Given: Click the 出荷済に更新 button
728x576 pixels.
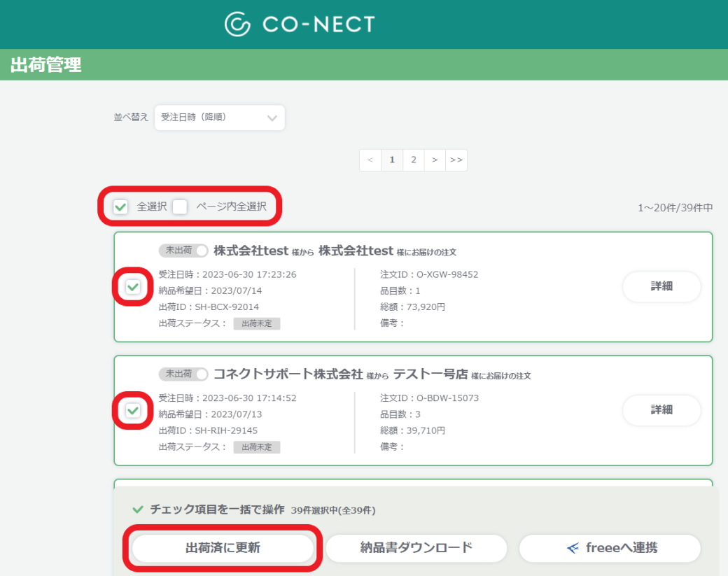Looking at the screenshot, I should (x=223, y=548).
